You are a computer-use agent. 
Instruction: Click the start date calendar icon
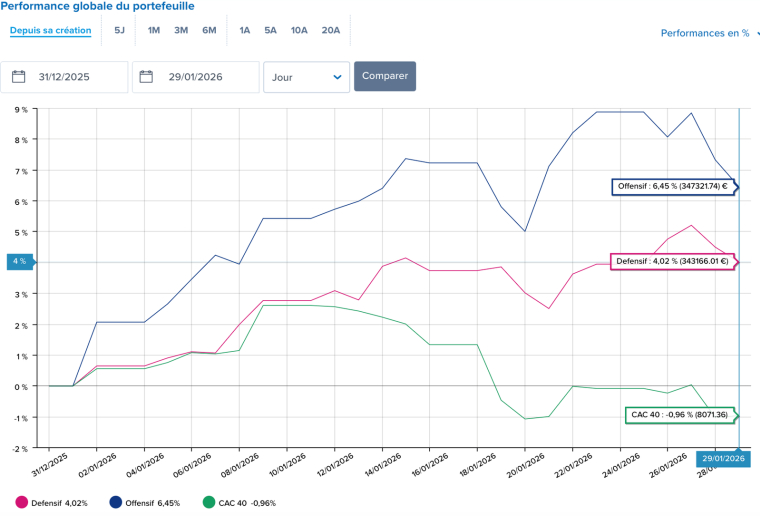point(18,77)
